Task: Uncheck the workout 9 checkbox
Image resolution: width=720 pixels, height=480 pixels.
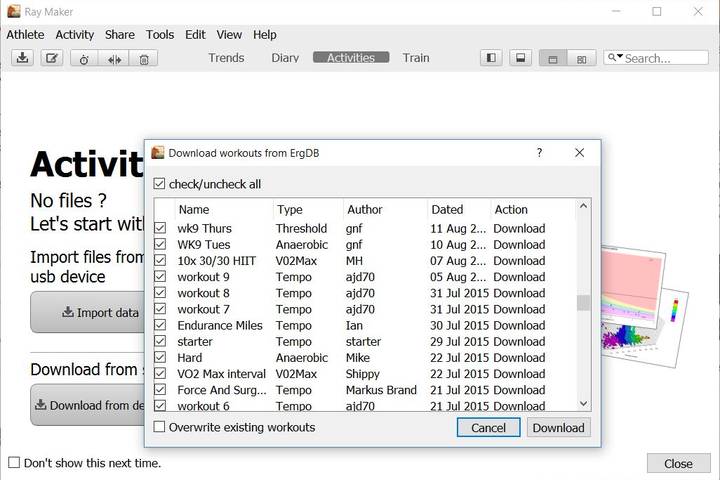Action: tap(160, 277)
